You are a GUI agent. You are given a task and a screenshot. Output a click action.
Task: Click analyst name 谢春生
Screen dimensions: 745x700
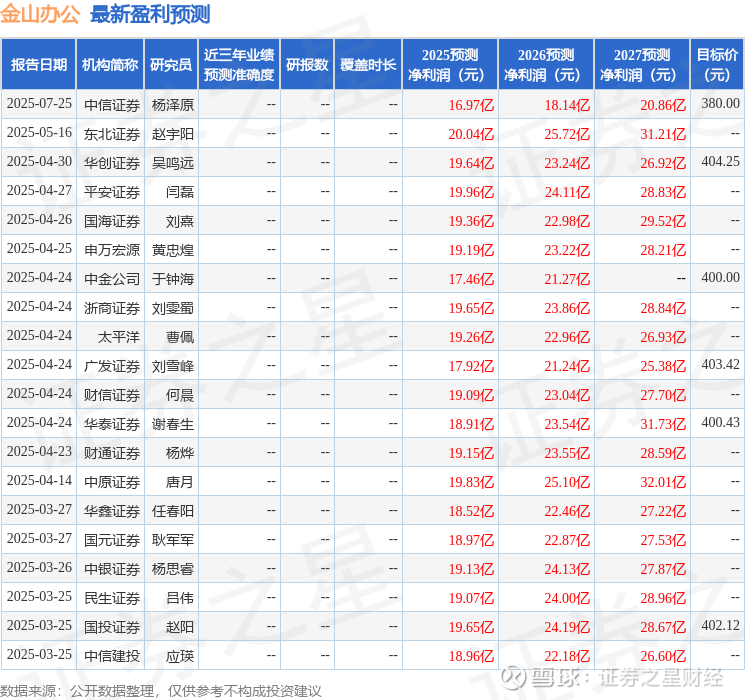click(172, 424)
